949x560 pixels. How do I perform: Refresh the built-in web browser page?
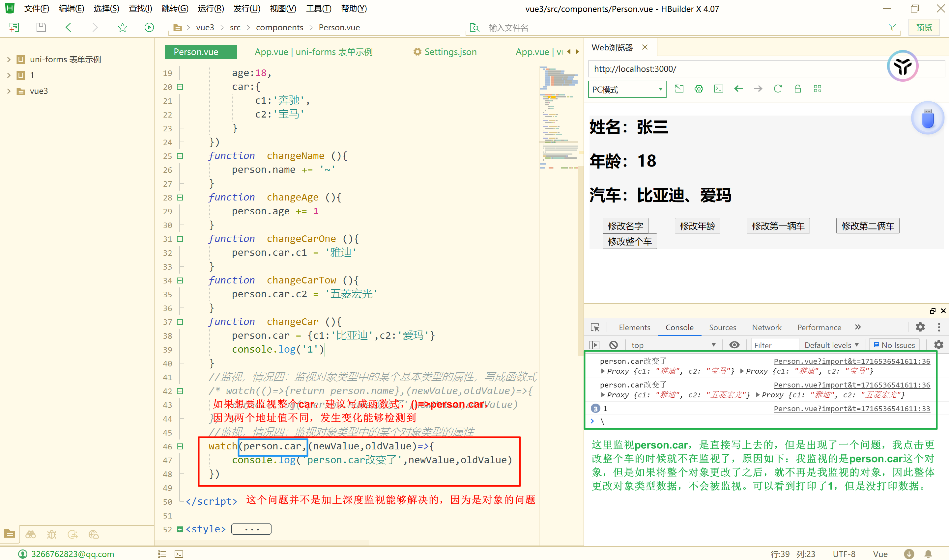point(778,89)
